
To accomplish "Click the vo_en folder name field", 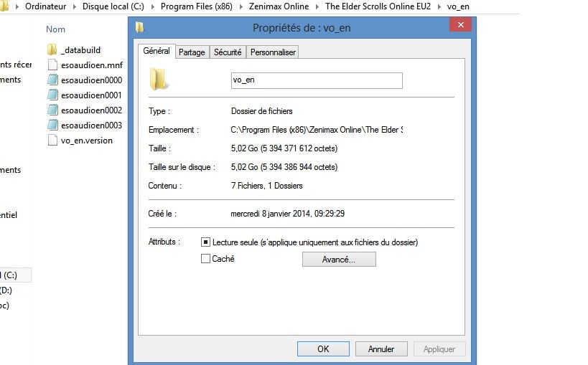I will (x=317, y=80).
